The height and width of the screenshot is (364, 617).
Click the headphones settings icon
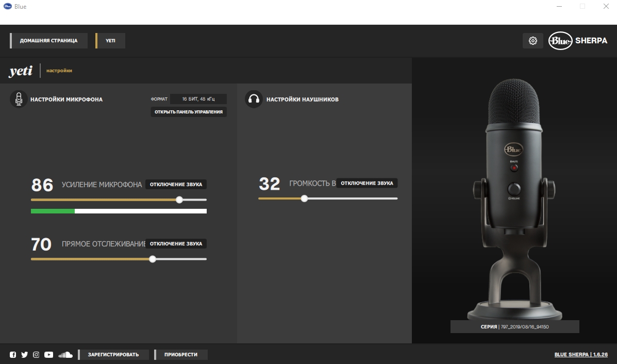(x=254, y=99)
